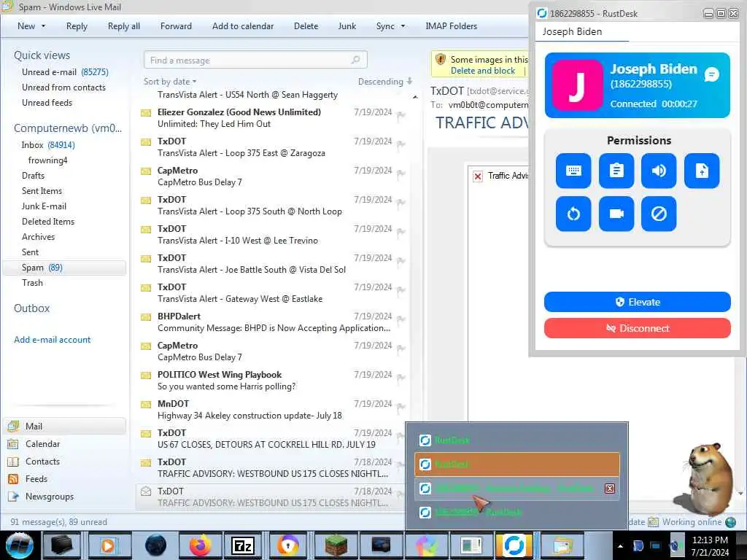Toggle remote restart permission in RustDesk
This screenshot has height=560, width=747.
(573, 214)
